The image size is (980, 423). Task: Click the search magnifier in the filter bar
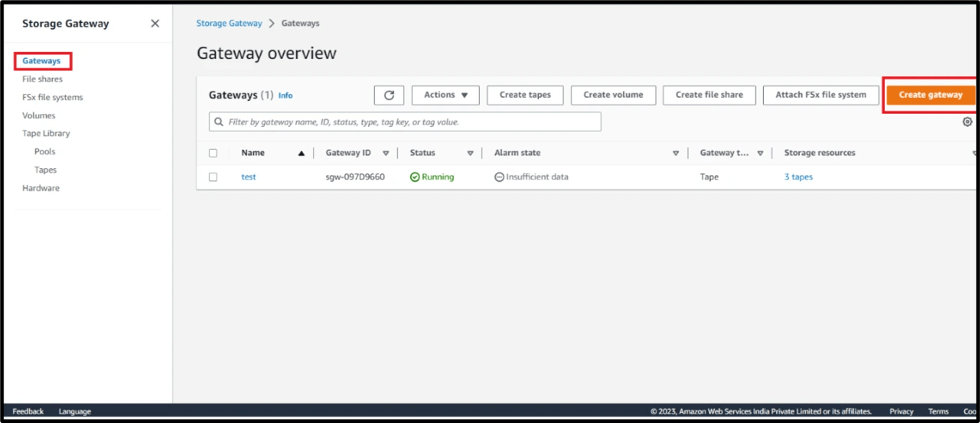point(218,121)
